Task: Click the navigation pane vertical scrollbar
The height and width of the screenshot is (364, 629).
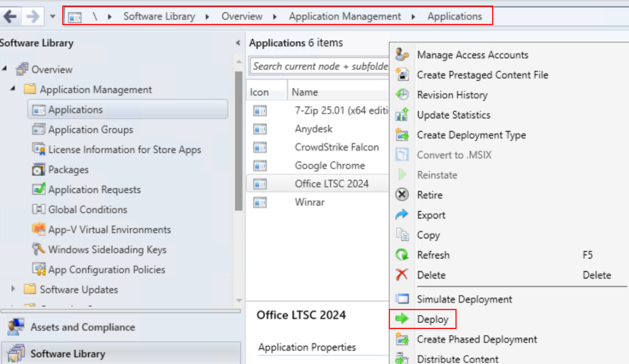Action: pos(239,141)
